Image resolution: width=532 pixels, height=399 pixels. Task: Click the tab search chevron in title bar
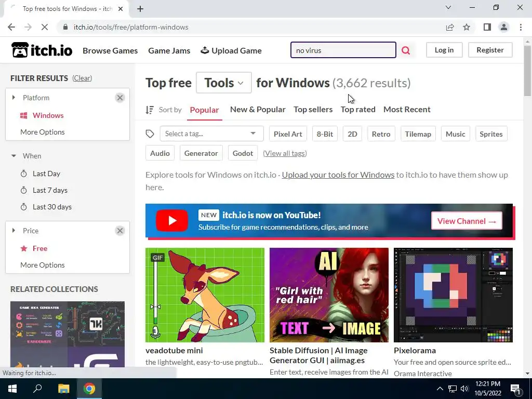[x=448, y=7]
